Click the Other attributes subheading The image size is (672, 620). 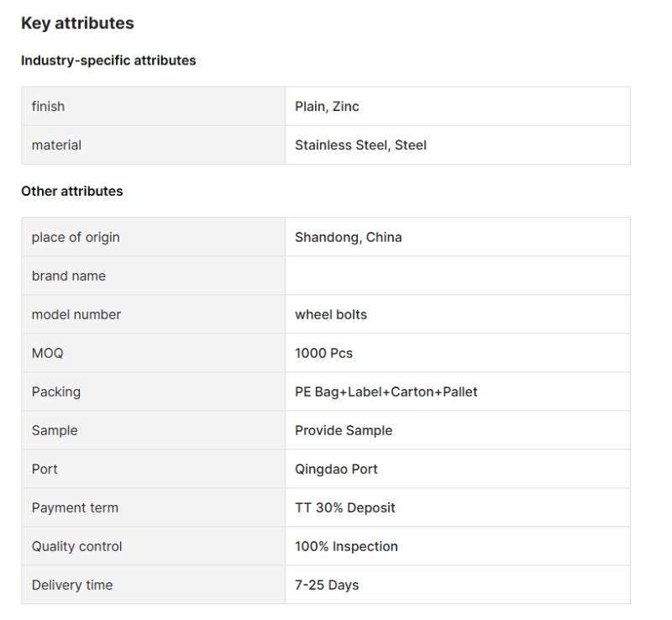72,192
